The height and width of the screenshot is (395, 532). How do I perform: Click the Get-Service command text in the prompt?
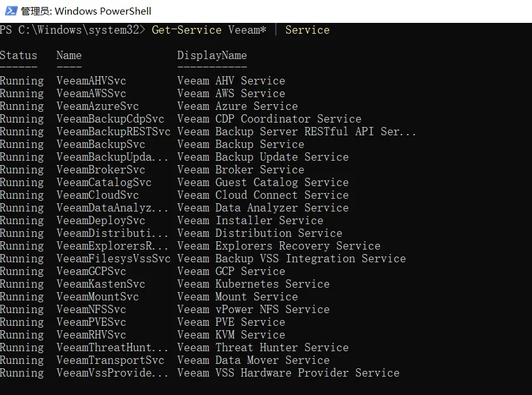pyautogui.click(x=186, y=30)
